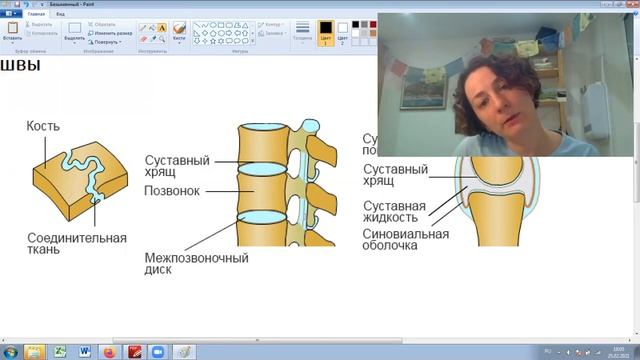640x360 pixels.
Task: Open the Кисти brushes dropdown arrow
Action: (179, 43)
